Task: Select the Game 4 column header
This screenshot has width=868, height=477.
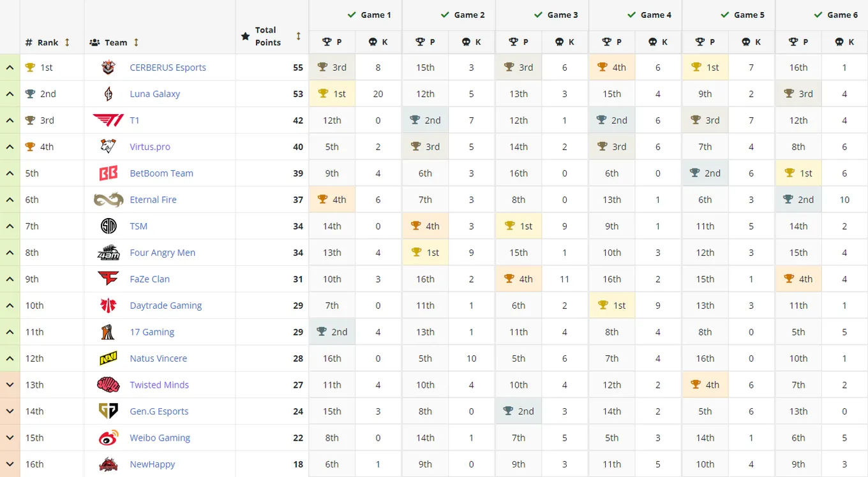Action: [x=635, y=15]
